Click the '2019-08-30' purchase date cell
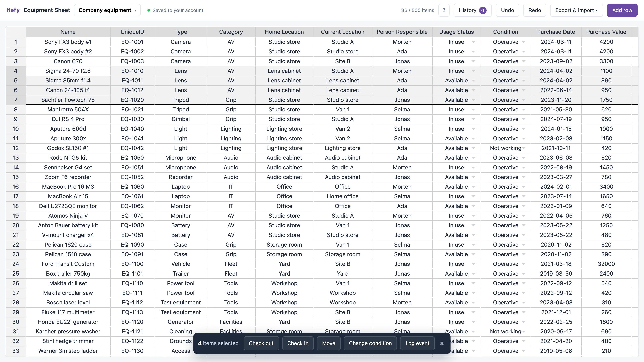Viewport: 644px width, 362px height. coord(556,274)
